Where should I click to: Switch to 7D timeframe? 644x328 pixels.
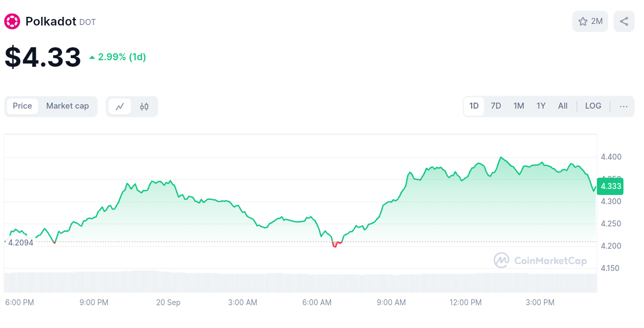click(496, 106)
